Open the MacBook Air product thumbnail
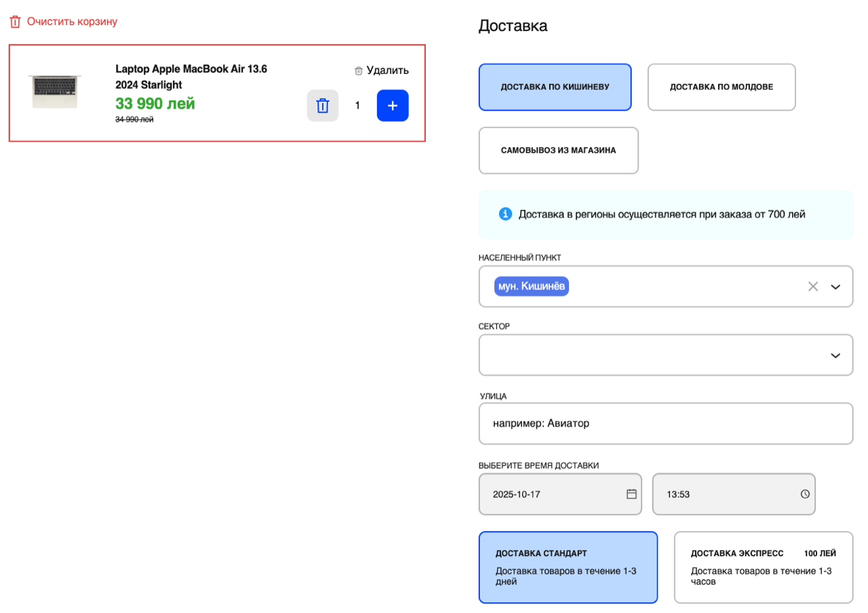868x613 pixels. tap(55, 92)
